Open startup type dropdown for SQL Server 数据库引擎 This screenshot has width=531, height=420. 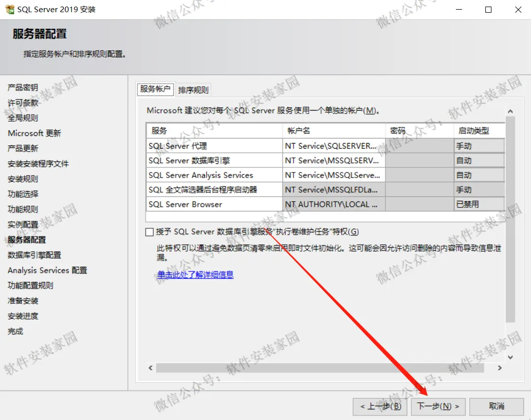point(479,161)
